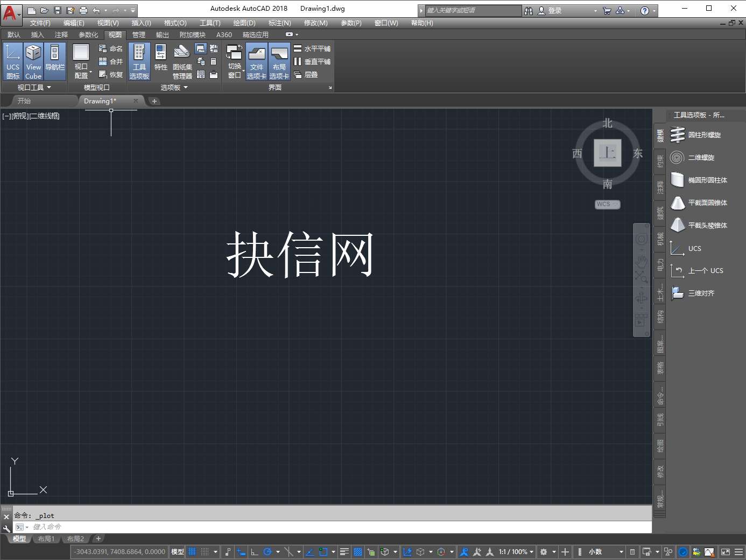Screen dimensions: 746x560
Task: Open the 绘图(D) menu
Action: [x=244, y=23]
